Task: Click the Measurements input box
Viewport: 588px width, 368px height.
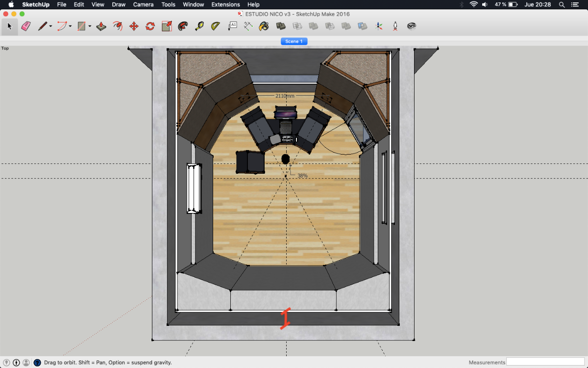Action: 545,362
